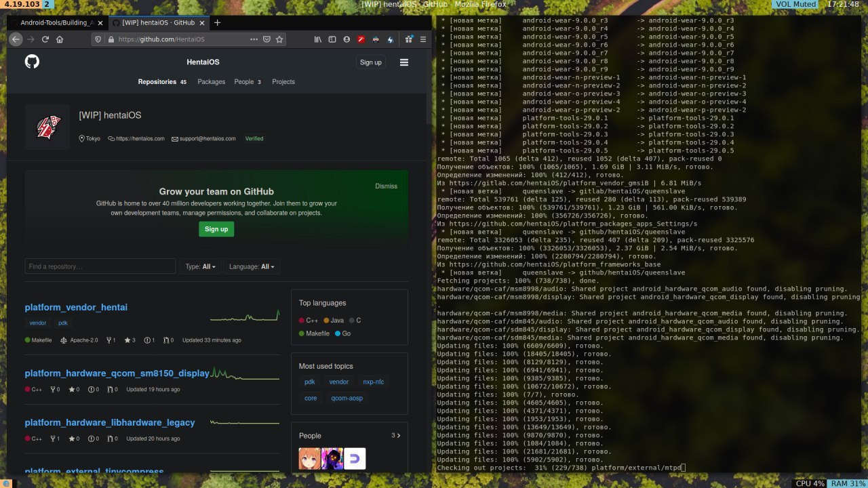Go to the Projects tab

[283, 82]
